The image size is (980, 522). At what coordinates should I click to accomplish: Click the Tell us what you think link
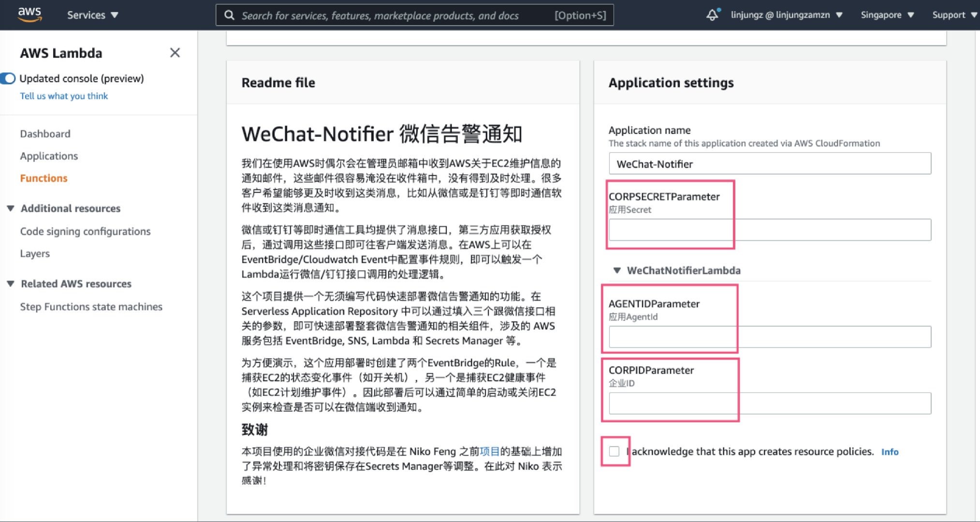62,95
